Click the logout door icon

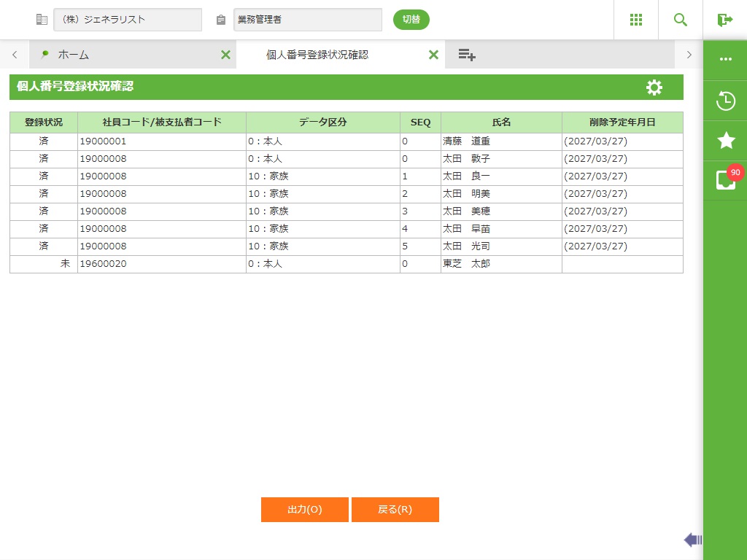click(x=724, y=20)
